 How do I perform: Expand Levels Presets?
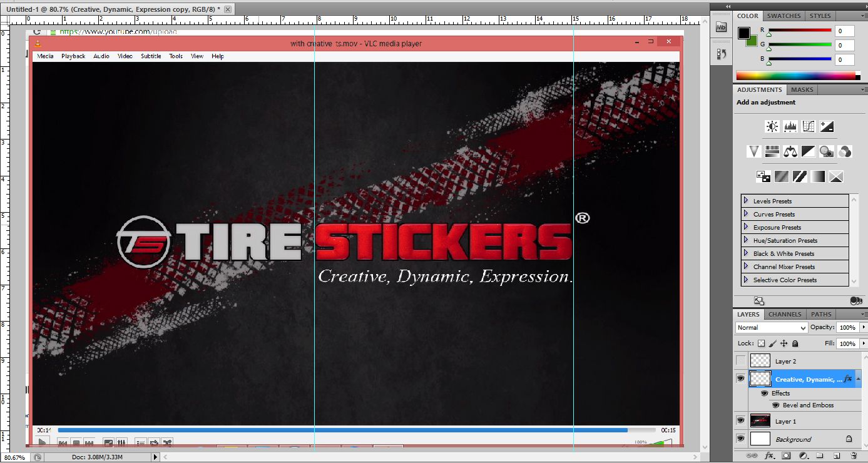tap(746, 201)
